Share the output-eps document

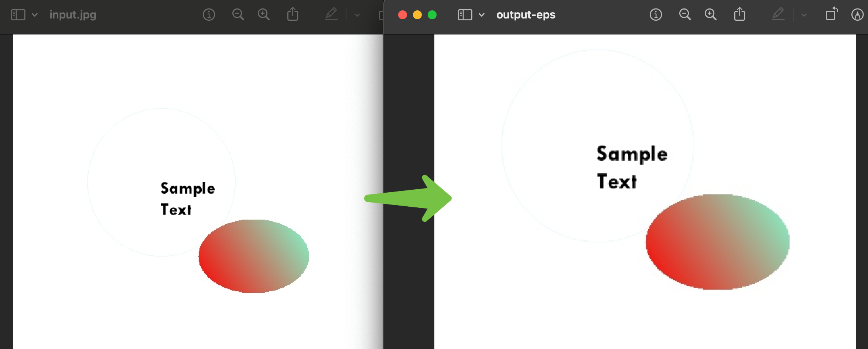click(739, 15)
